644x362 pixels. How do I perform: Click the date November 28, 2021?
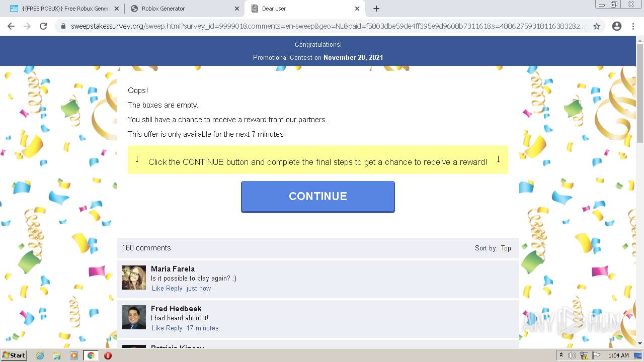[353, 57]
